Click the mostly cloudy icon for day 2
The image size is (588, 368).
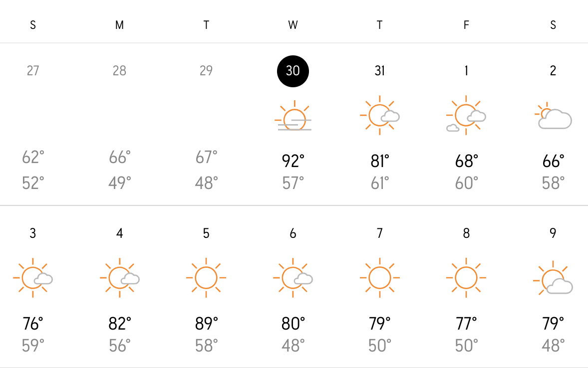(x=553, y=115)
